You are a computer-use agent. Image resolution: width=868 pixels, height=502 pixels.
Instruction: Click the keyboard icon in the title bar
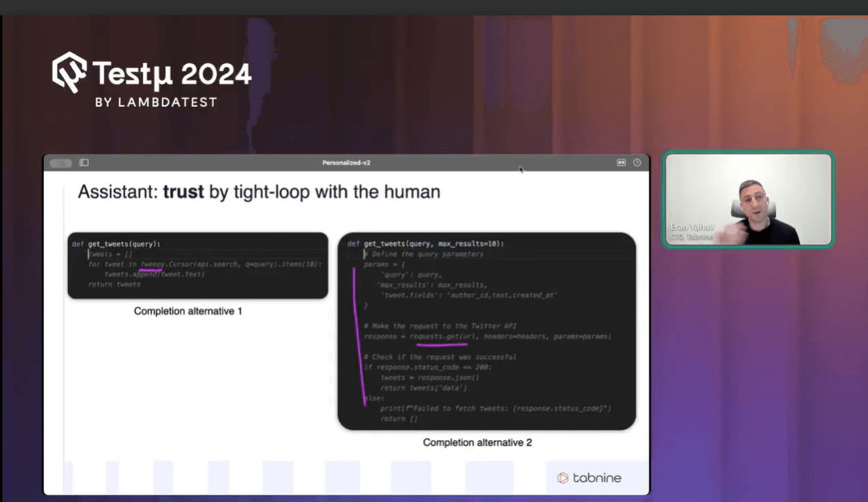coord(620,162)
